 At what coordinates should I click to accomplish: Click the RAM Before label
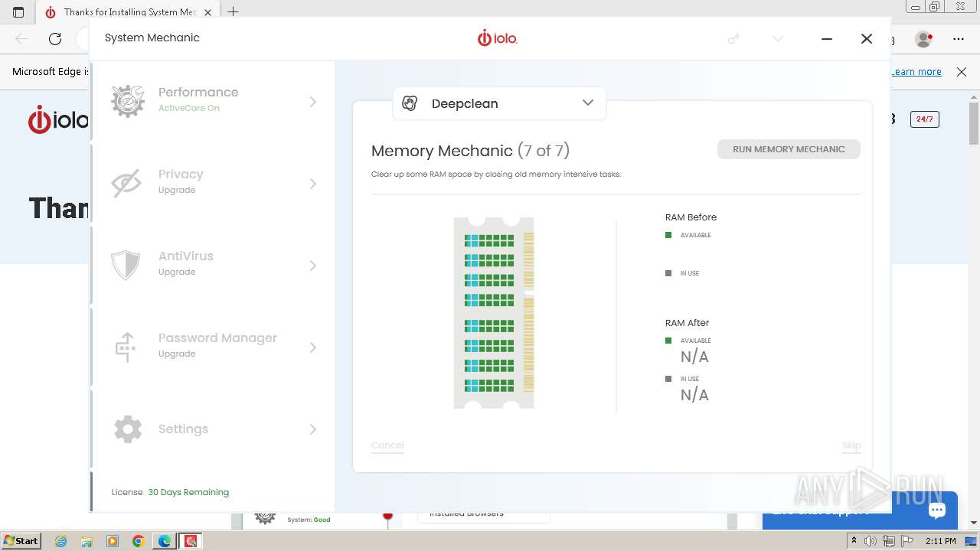[691, 217]
